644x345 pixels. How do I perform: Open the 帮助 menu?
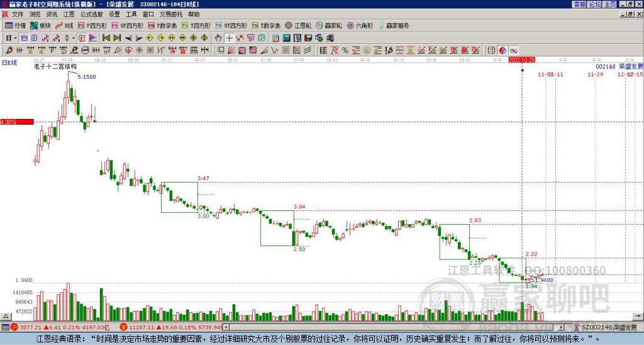click(194, 14)
